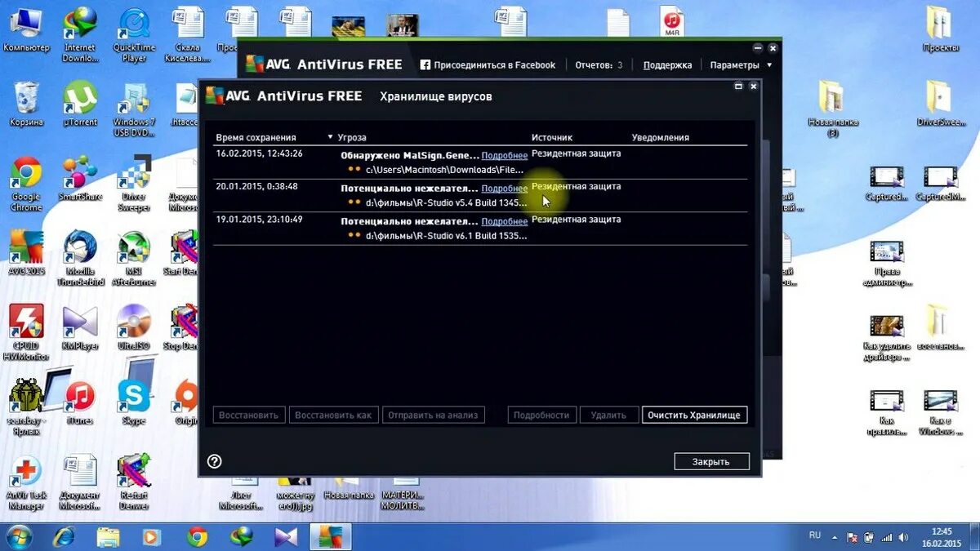
Task: Open Отчетов: 3 in AVG main window
Action: click(x=599, y=64)
